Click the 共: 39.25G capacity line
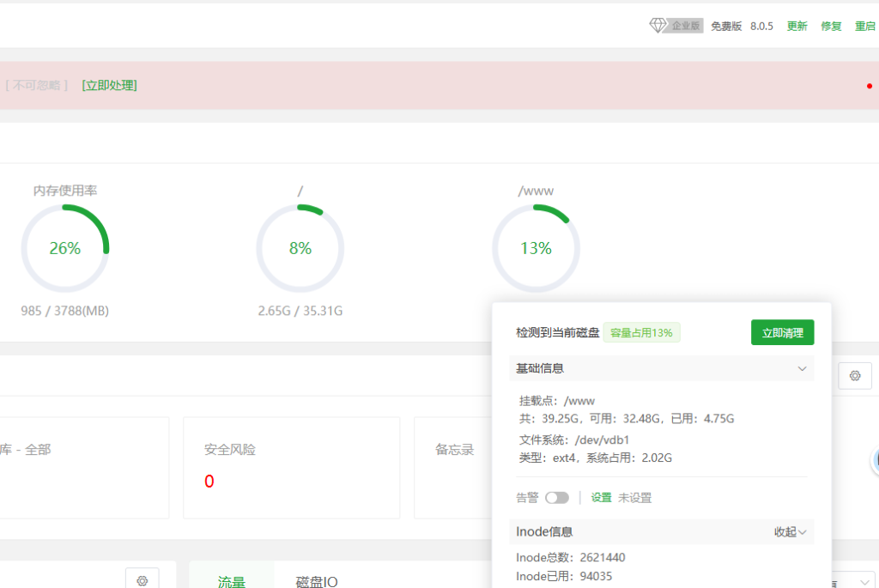The height and width of the screenshot is (588, 879). [x=626, y=419]
